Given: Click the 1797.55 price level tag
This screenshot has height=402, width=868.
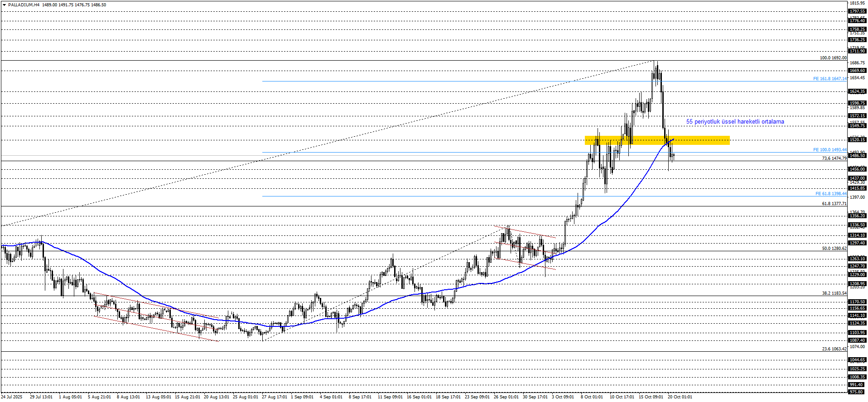Looking at the screenshot, I should pos(857,11).
